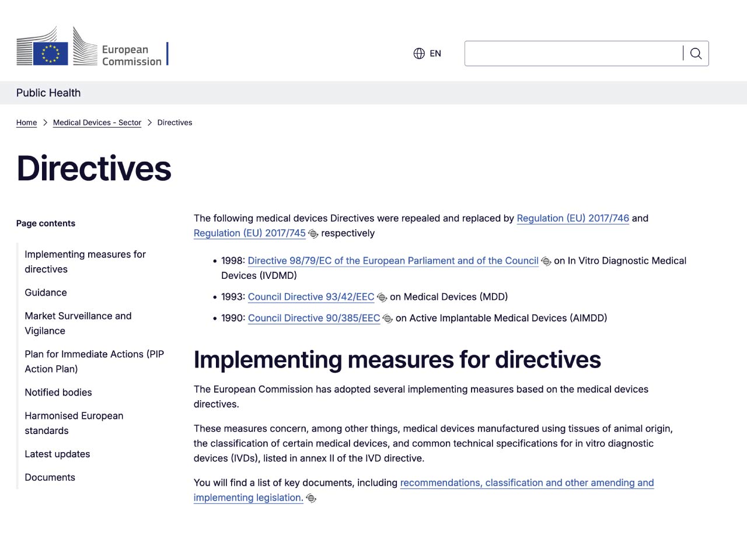Click the external-link icon after Directive 98/79/EC
Screen dimensions: 747x560
click(x=546, y=261)
